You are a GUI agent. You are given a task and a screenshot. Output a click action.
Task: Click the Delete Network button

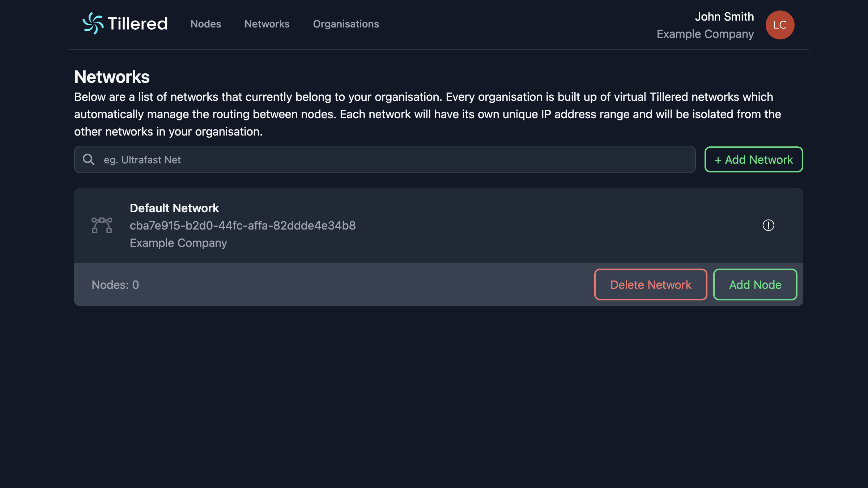click(650, 284)
